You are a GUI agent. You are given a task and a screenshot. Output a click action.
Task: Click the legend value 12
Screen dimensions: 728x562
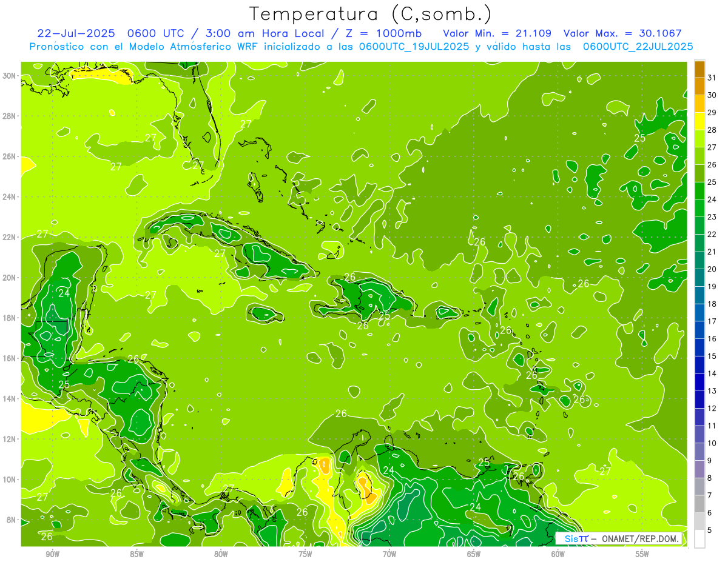point(712,408)
